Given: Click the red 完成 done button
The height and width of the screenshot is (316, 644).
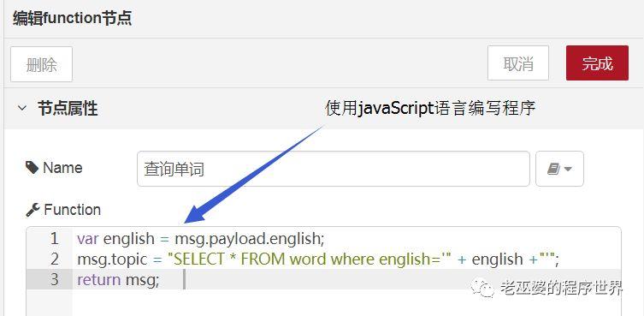Looking at the screenshot, I should coord(597,63).
